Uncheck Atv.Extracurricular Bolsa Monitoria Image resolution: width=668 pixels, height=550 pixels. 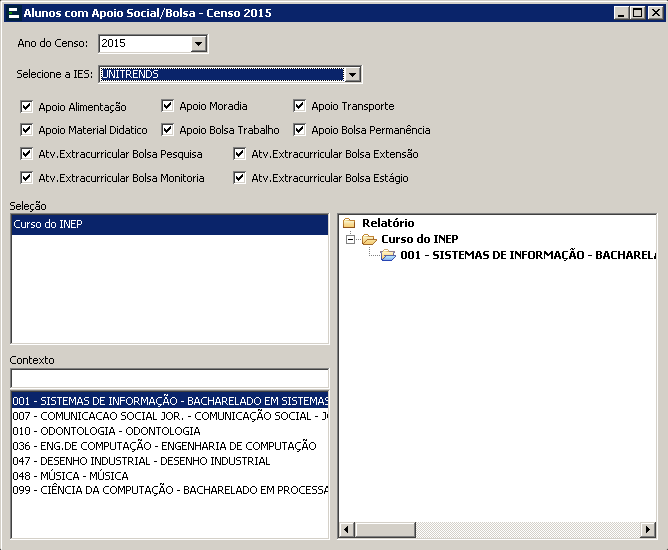pyautogui.click(x=27, y=178)
